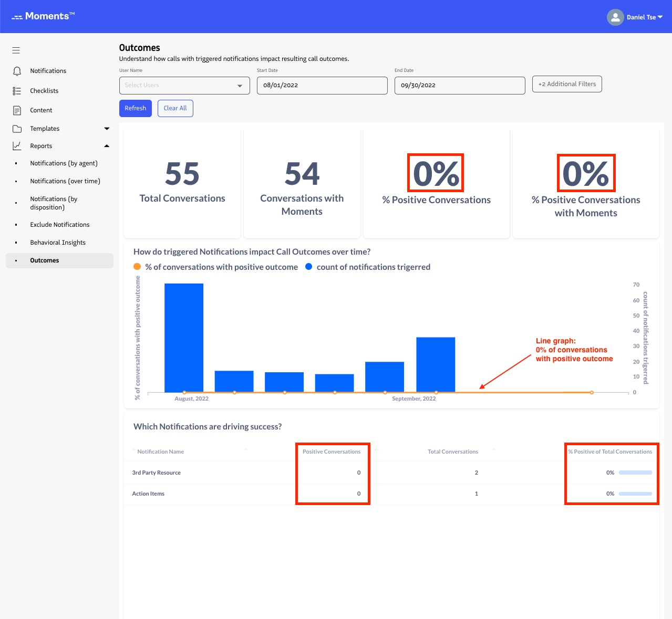
Task: Click the 3rd Party Resource row name
Action: click(156, 473)
